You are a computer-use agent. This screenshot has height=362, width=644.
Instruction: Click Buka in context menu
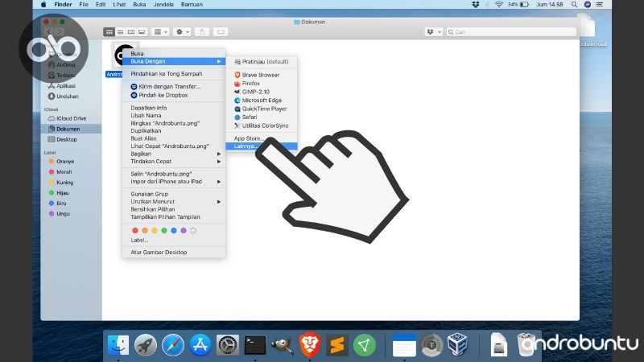pyautogui.click(x=174, y=53)
